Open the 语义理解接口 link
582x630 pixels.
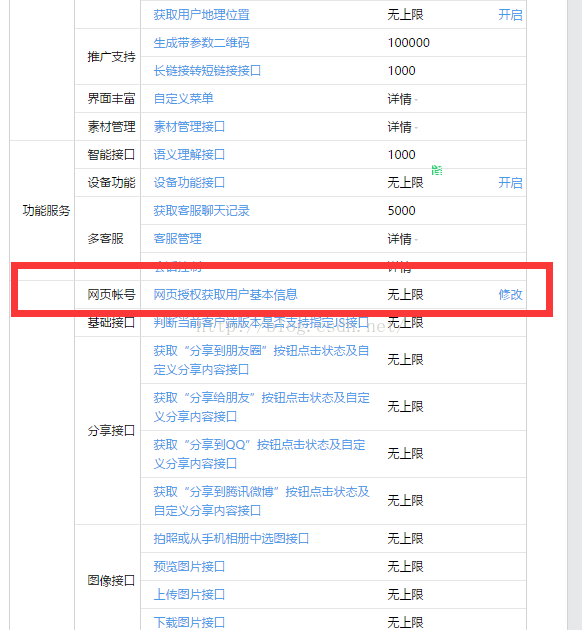click(x=189, y=155)
